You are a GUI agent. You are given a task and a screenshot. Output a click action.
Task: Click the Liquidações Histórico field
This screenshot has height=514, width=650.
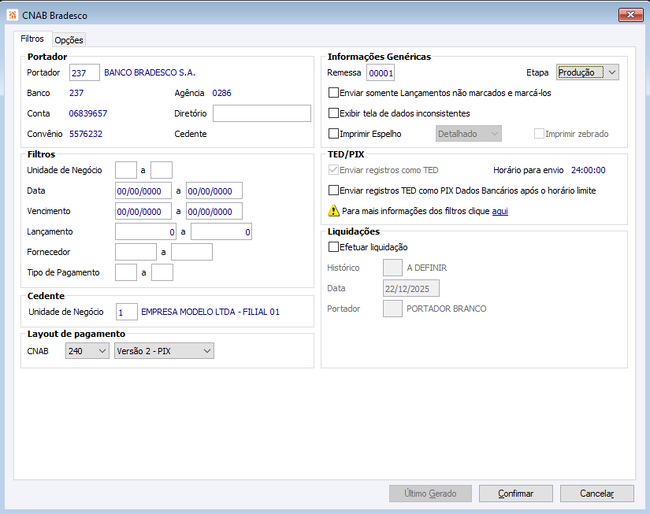[x=392, y=268]
